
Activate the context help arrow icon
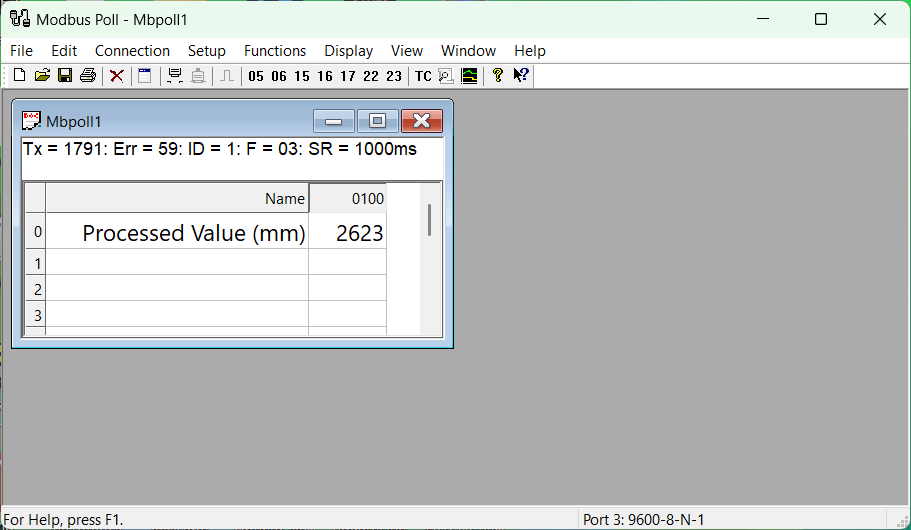pos(521,76)
